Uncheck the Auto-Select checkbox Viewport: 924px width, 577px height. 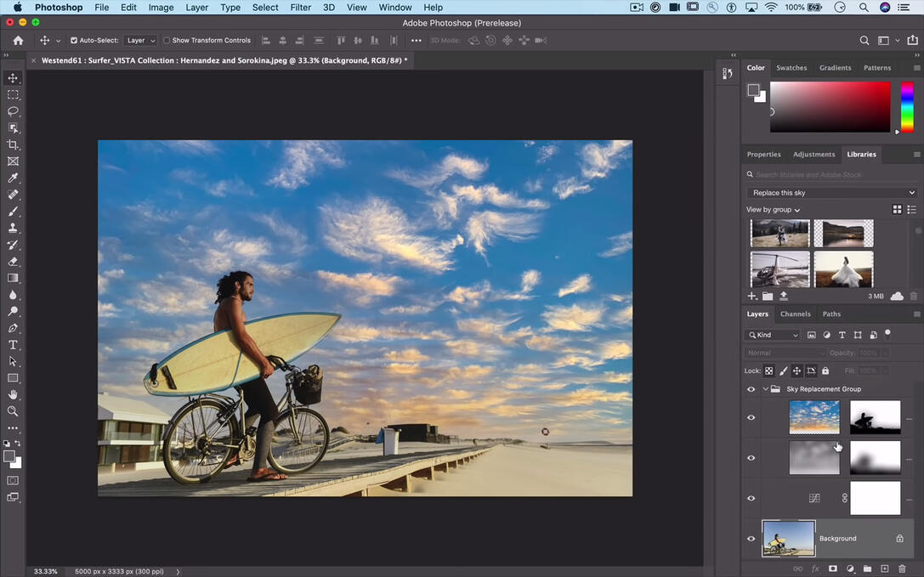coord(74,40)
